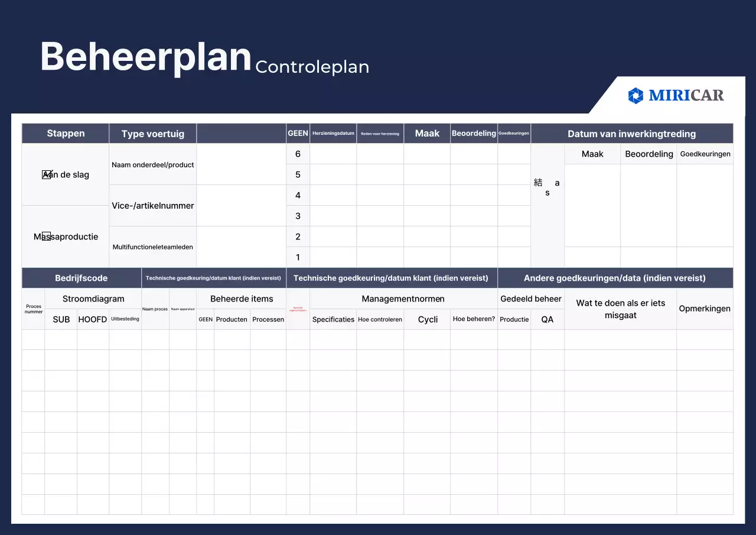
Task: Select the SUB column header
Action: click(x=61, y=319)
